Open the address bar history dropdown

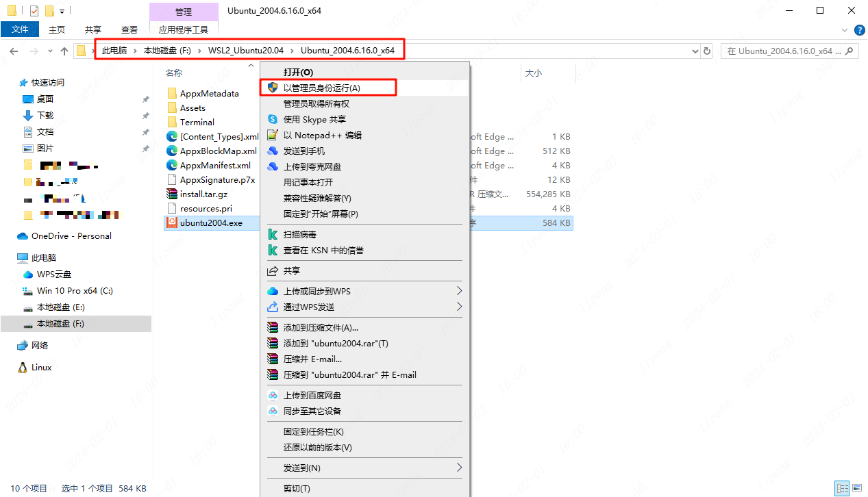[x=694, y=51]
